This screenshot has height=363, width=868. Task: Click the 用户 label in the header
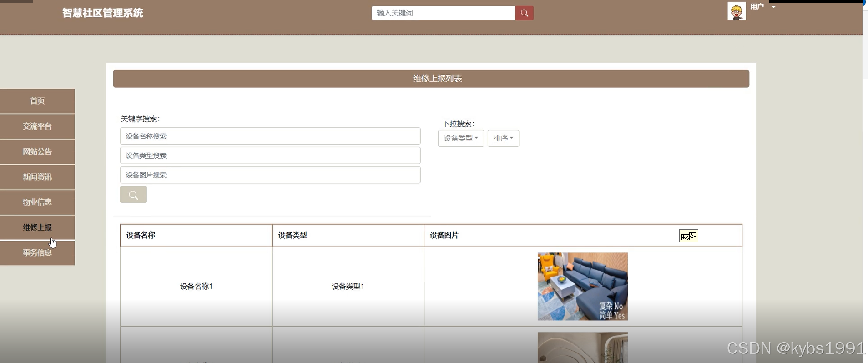[757, 7]
